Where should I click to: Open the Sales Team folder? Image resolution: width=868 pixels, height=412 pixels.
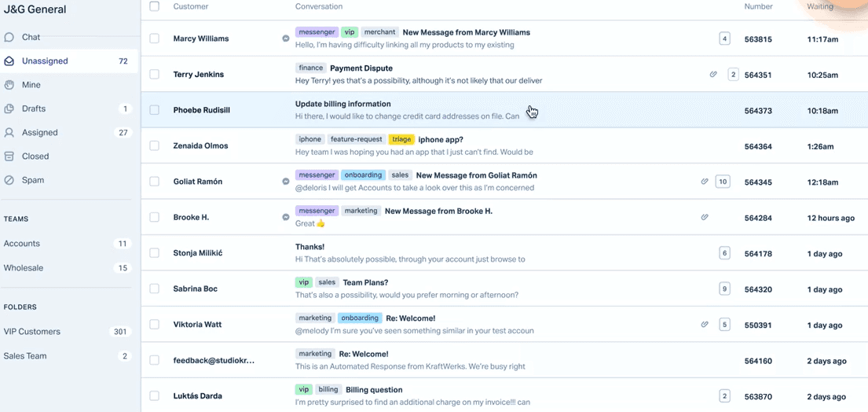67,356
